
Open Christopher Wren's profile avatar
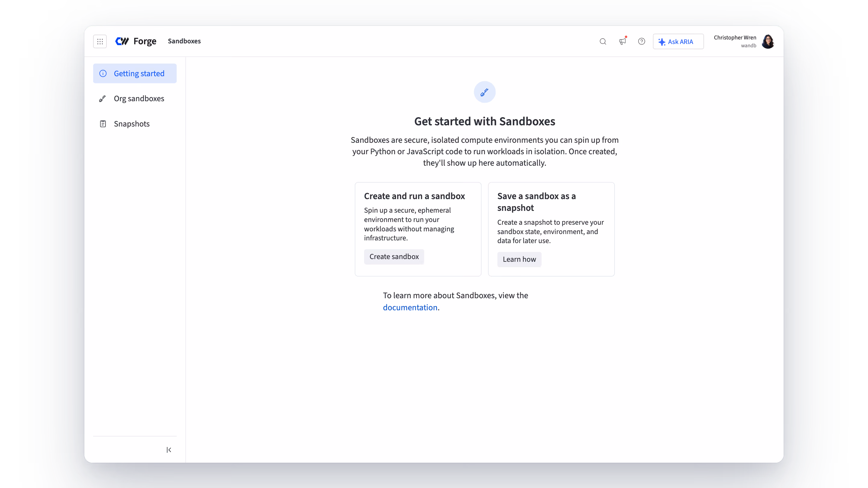(768, 42)
